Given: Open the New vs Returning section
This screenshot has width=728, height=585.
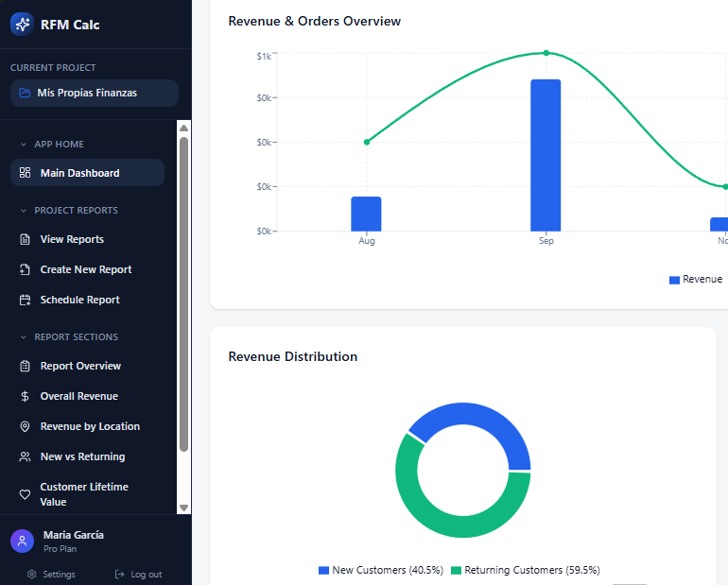Looking at the screenshot, I should [82, 456].
